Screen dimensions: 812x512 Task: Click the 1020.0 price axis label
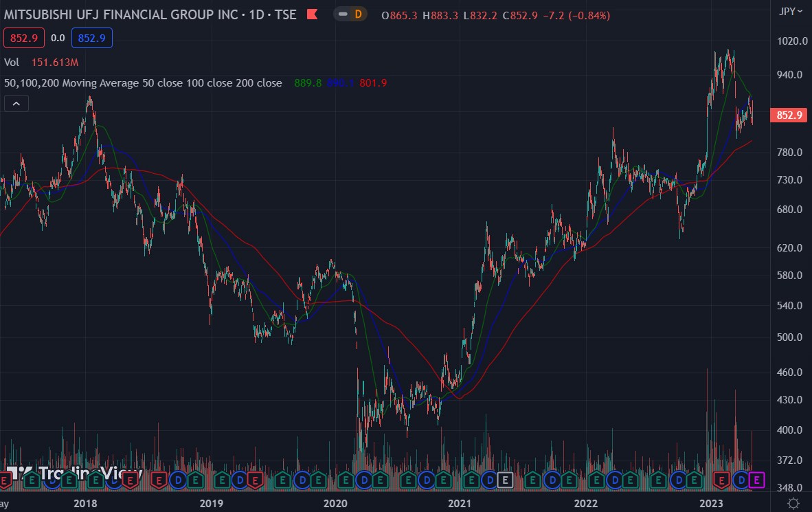(792, 41)
